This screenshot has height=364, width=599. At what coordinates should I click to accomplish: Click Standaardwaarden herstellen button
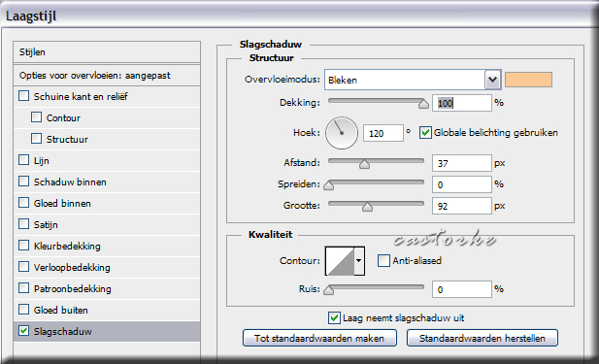[x=483, y=339]
